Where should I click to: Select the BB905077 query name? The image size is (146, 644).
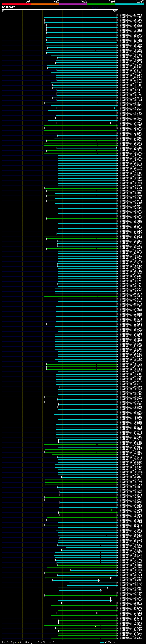(8, 7)
